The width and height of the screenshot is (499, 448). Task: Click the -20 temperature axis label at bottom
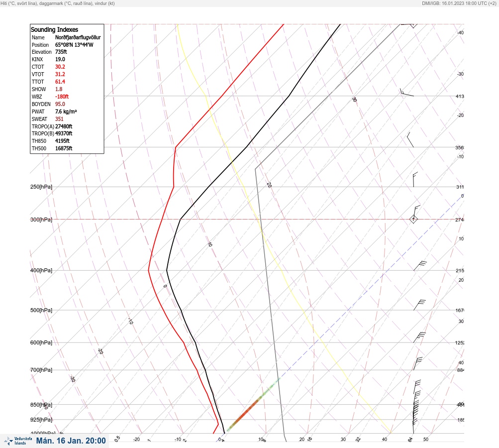coord(136,440)
